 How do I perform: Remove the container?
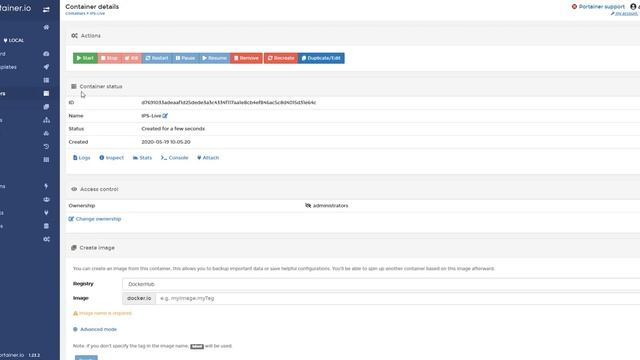point(247,58)
